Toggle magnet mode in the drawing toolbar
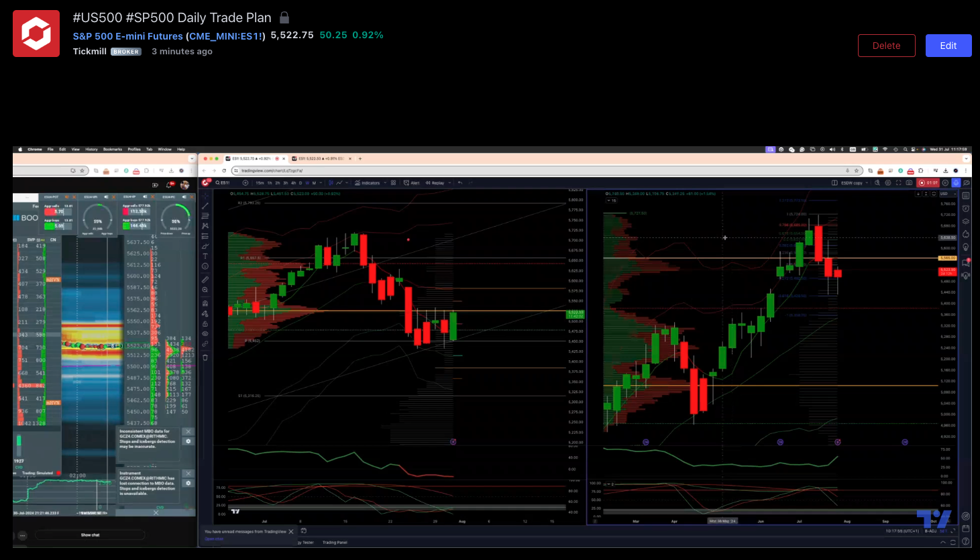The image size is (980, 560). (205, 303)
